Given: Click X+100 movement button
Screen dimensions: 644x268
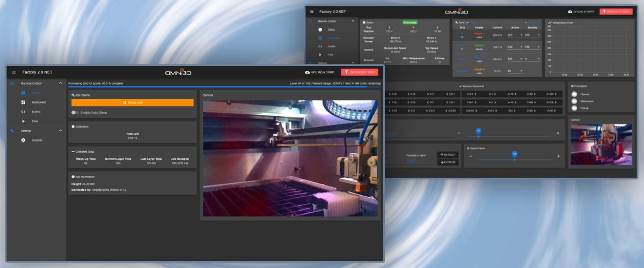Looking at the screenshot, I should click(x=551, y=94).
